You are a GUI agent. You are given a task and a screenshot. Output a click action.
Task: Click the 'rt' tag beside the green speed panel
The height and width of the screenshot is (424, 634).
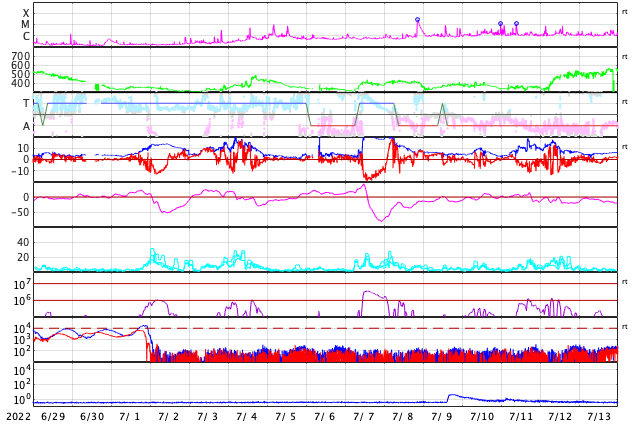[625, 57]
